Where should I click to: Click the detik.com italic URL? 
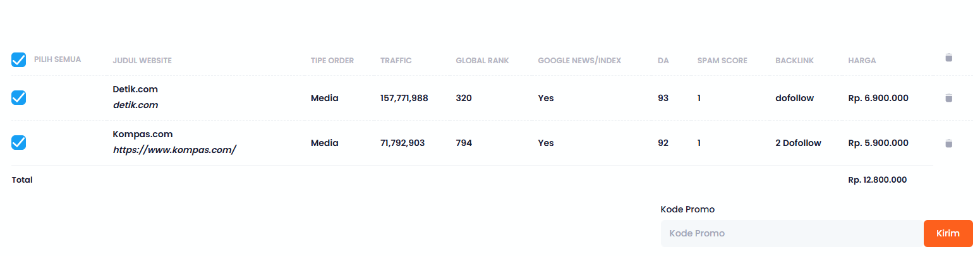point(135,105)
